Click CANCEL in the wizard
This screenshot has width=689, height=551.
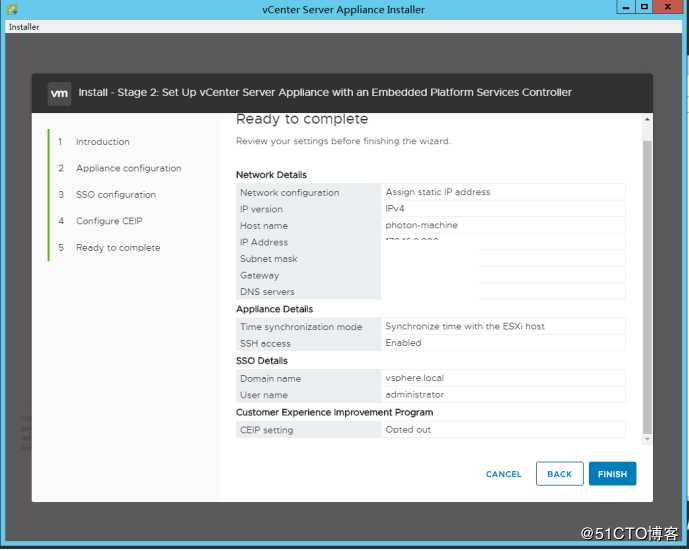[x=503, y=474]
